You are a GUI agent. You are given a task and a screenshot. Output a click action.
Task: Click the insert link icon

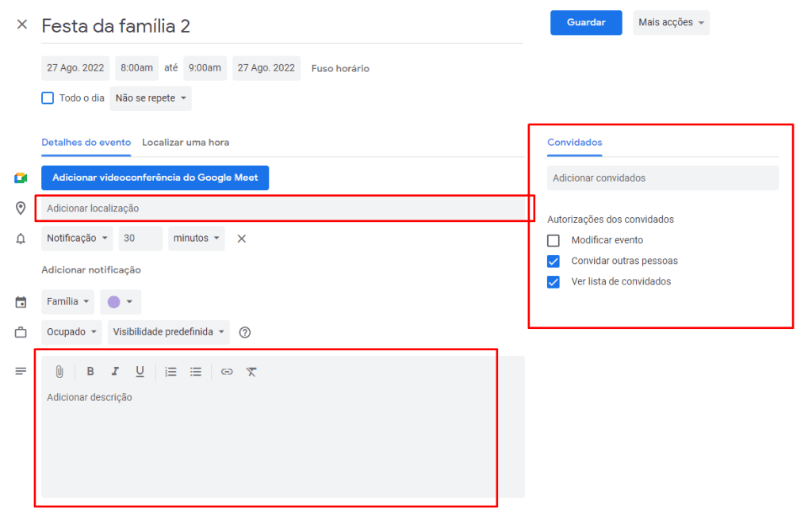(227, 371)
